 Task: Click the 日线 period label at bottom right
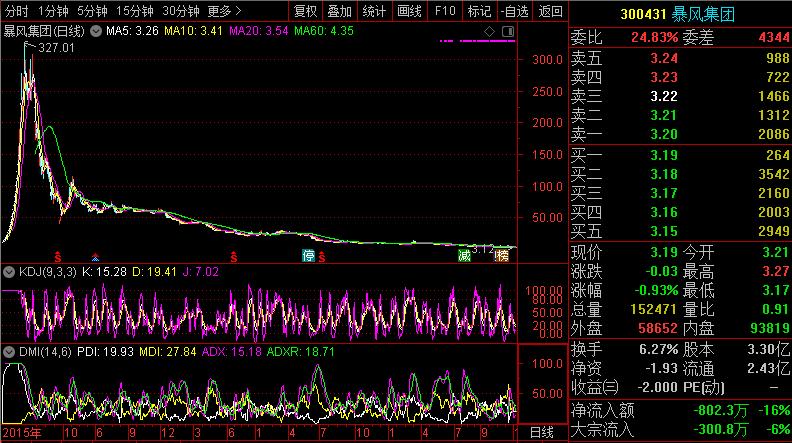(542, 432)
